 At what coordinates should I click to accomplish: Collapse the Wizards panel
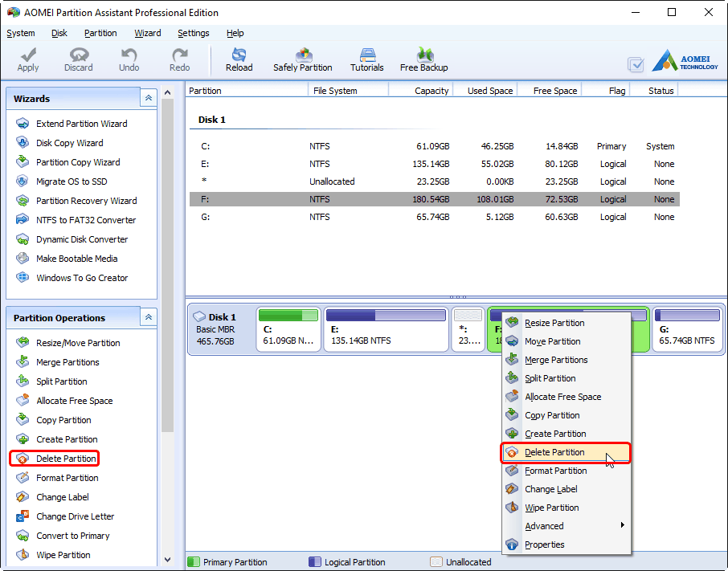pos(148,97)
